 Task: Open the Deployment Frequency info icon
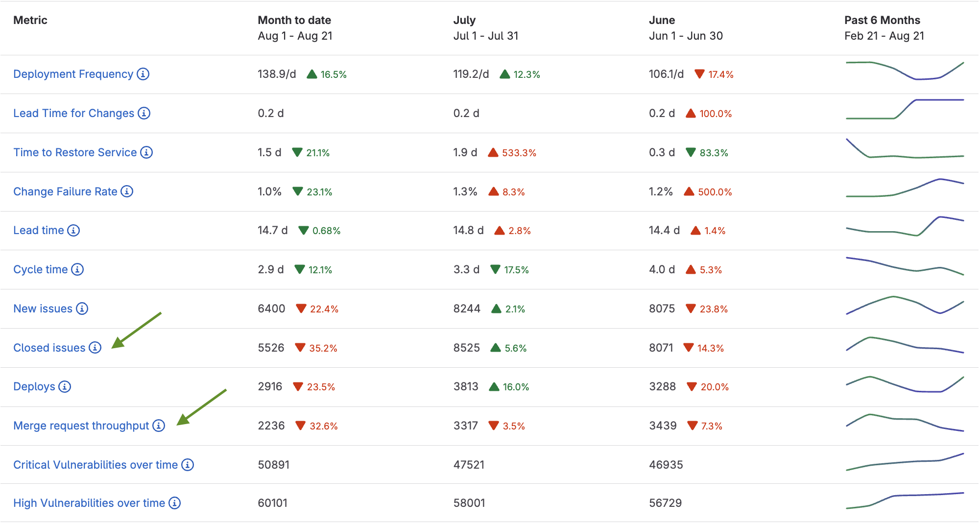[x=143, y=74]
